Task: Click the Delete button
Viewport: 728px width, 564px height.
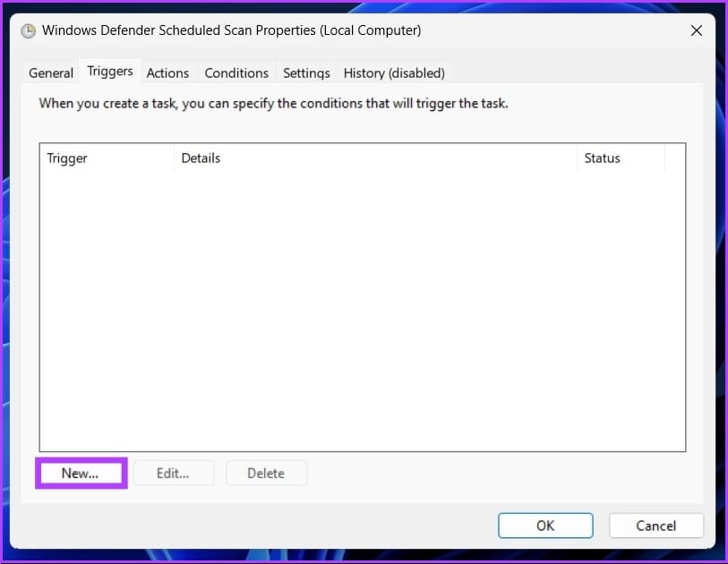Action: tap(267, 473)
